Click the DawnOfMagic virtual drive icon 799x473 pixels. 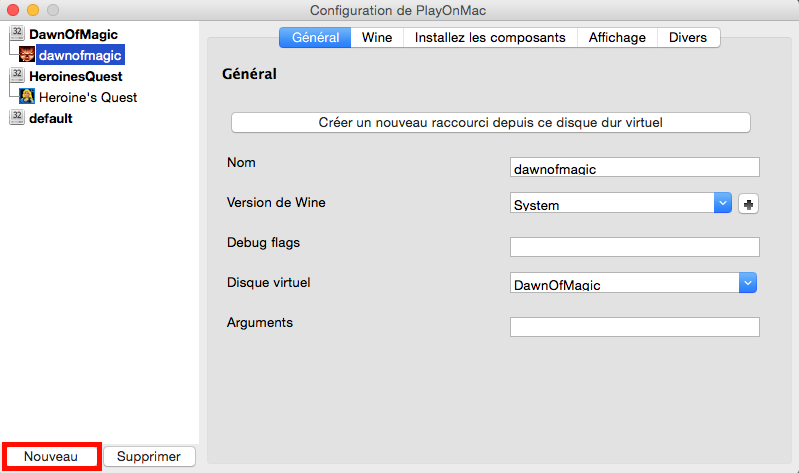point(17,33)
